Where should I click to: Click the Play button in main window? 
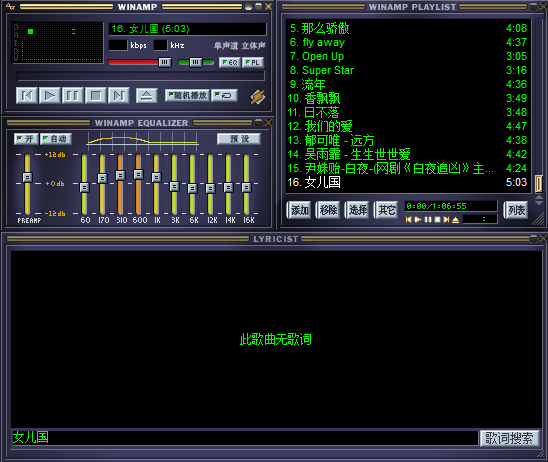coord(50,95)
